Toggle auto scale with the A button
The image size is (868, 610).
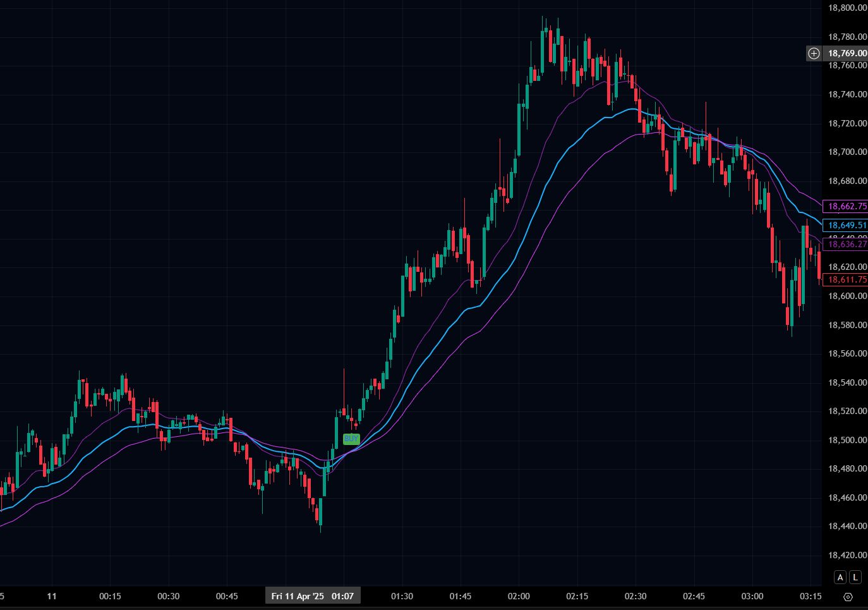[x=840, y=577]
